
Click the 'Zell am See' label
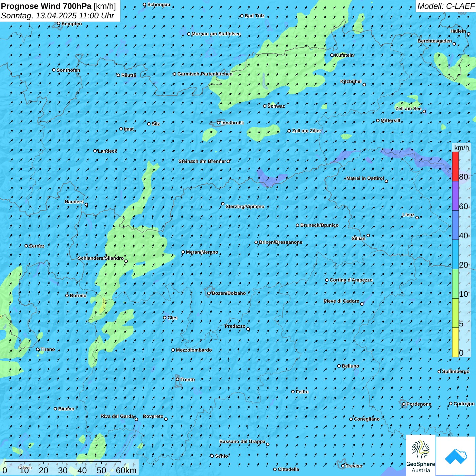tap(408, 108)
